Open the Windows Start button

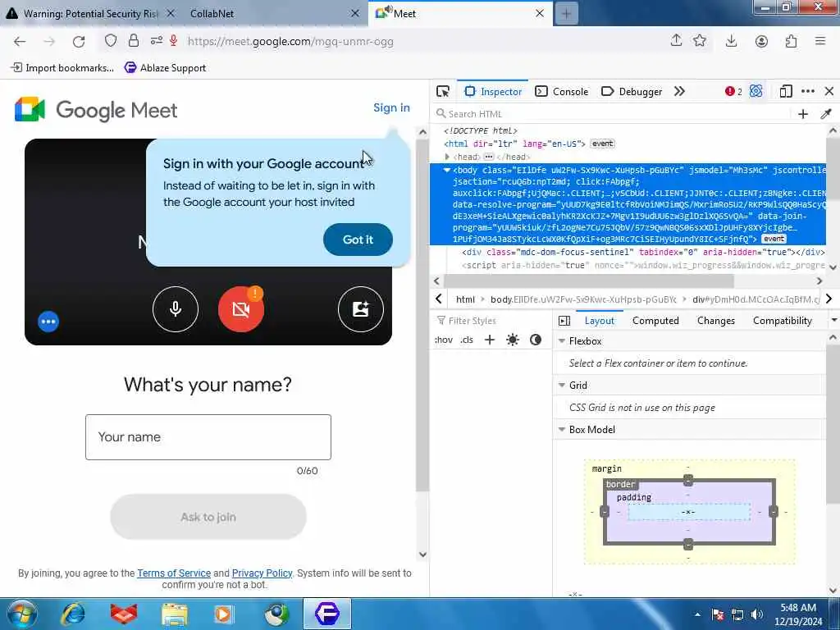coord(22,614)
